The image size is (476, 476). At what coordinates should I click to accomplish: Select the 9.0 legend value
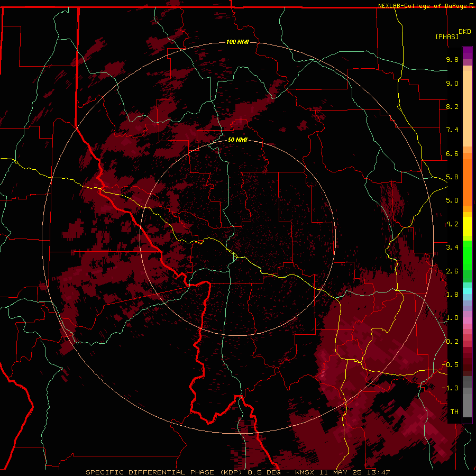click(x=452, y=83)
